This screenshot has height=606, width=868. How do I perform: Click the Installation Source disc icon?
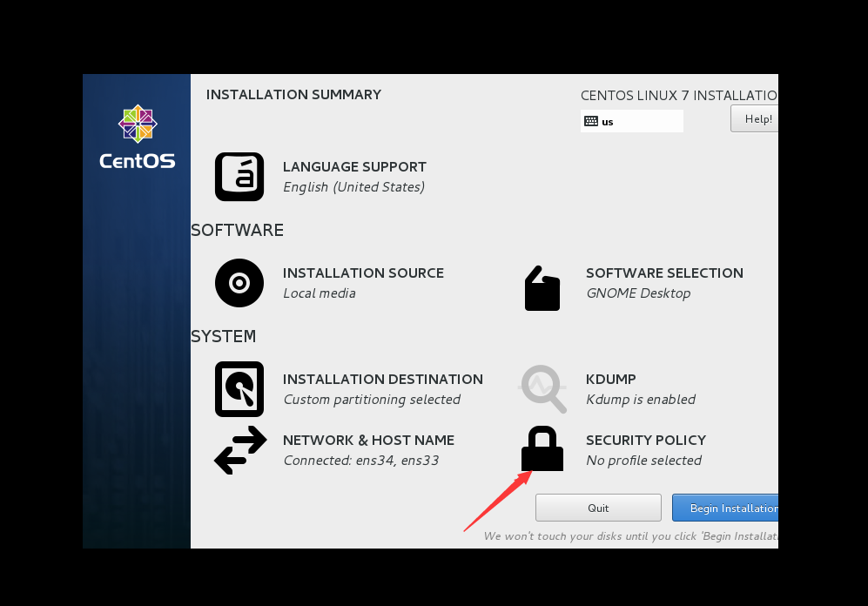click(239, 283)
